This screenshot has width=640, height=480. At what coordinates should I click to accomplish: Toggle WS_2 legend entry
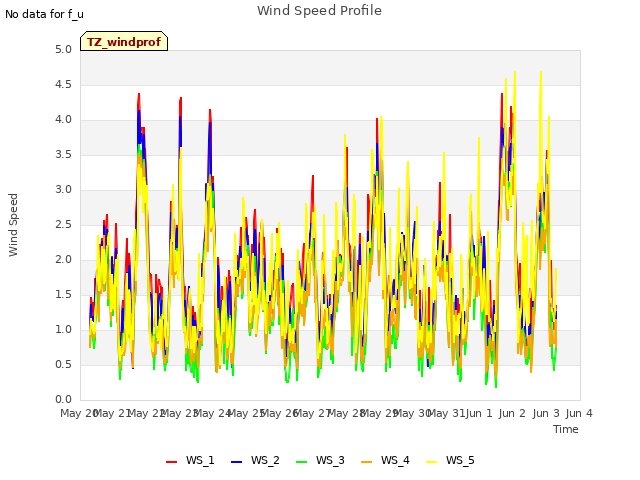(x=255, y=460)
